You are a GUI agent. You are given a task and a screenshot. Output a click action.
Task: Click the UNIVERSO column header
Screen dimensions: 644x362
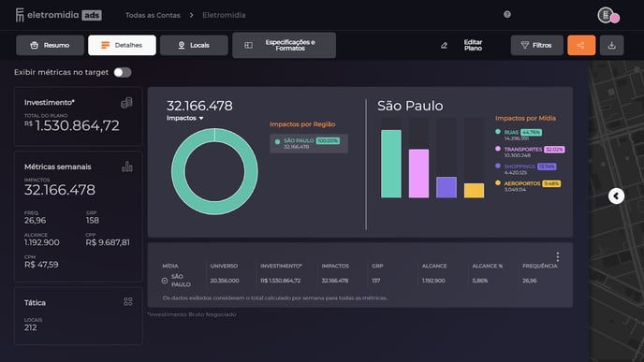click(x=224, y=266)
